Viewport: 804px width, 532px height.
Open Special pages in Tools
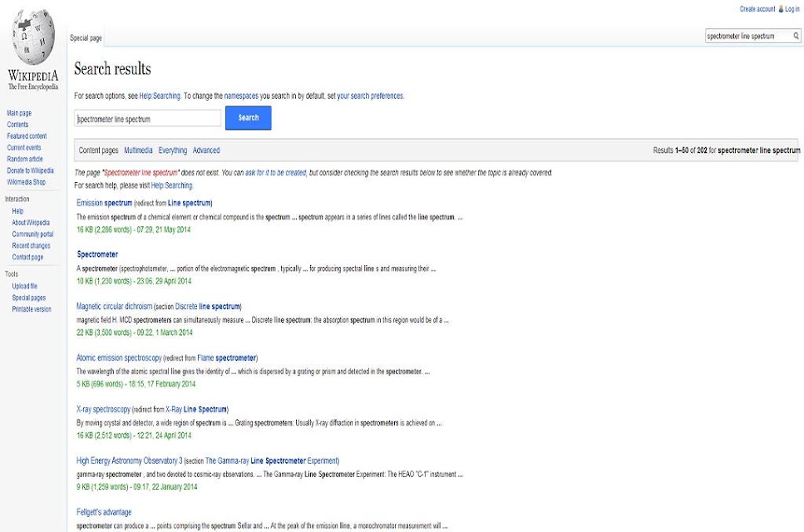tap(29, 298)
